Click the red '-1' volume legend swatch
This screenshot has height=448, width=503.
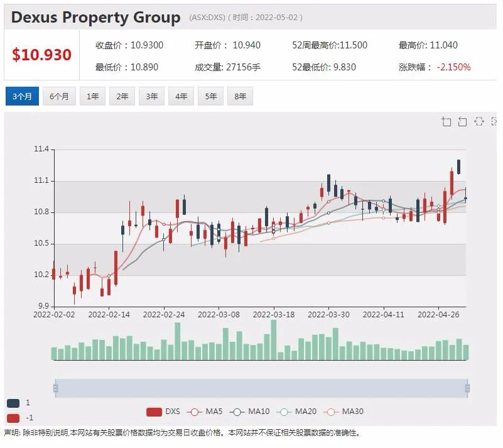point(13,418)
